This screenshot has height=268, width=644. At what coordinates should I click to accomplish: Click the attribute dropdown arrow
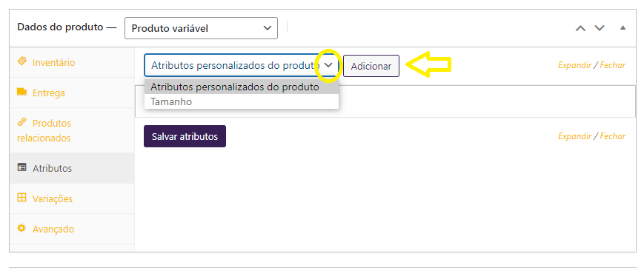coord(328,65)
